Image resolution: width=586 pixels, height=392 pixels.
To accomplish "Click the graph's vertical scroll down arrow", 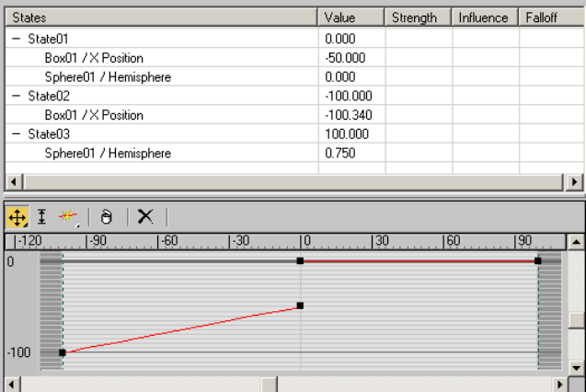I will (576, 368).
